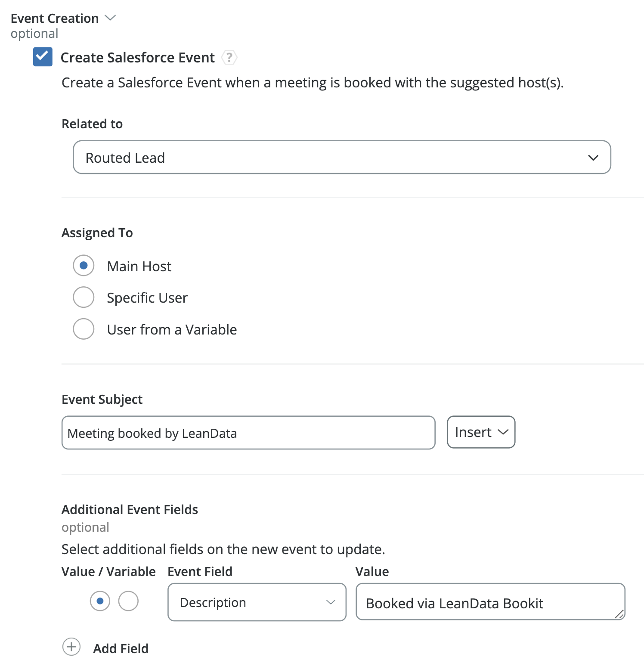Open the Insert dropdown menu

click(481, 432)
